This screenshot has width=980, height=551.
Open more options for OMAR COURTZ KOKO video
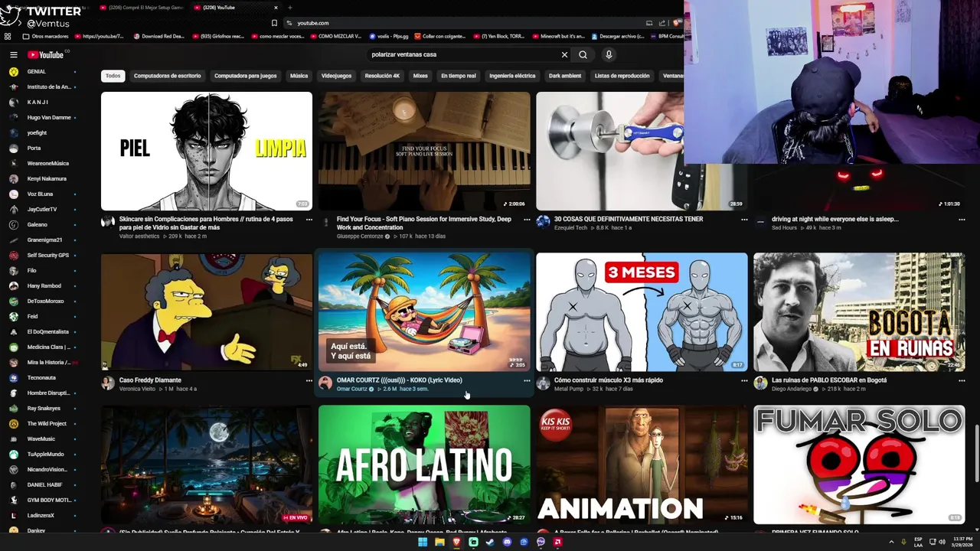pyautogui.click(x=527, y=380)
